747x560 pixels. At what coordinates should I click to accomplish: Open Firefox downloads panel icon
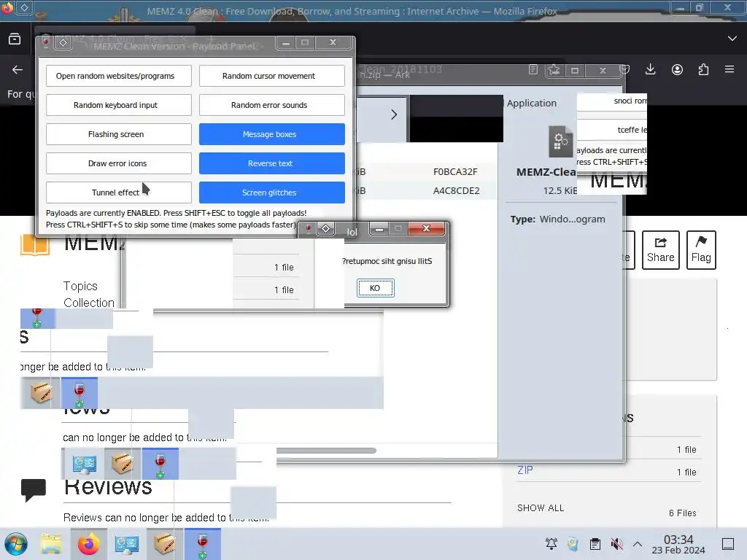[x=650, y=70]
